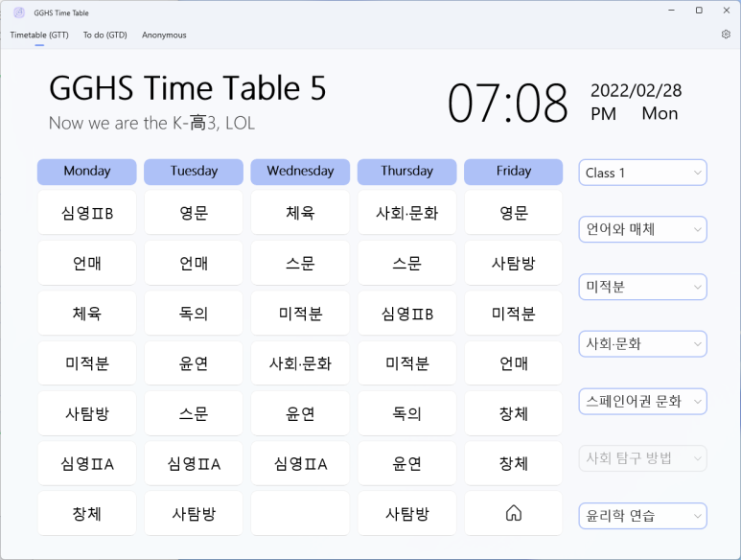Viewport: 741px width, 560px height.
Task: Click Friday's third period 미적분 cell
Action: pos(514,313)
